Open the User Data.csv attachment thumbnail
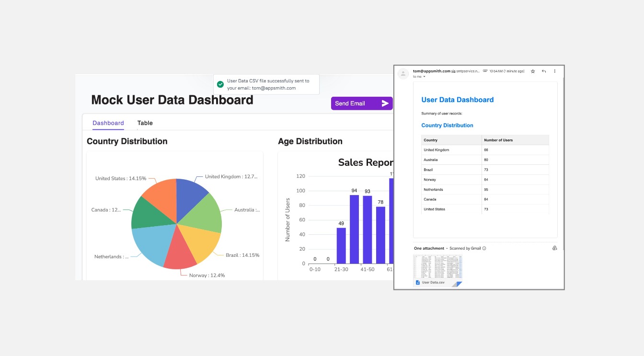The height and width of the screenshot is (356, 644). pyautogui.click(x=438, y=271)
